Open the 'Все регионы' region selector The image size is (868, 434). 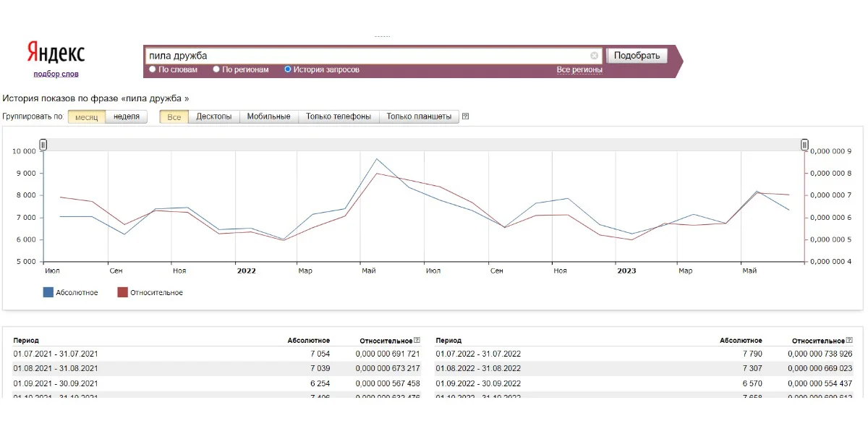[x=579, y=70]
